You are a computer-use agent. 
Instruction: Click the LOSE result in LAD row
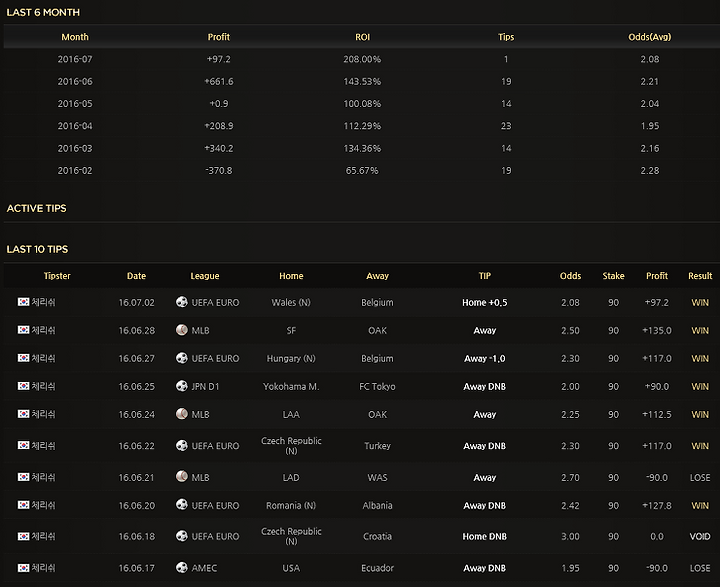pos(700,477)
